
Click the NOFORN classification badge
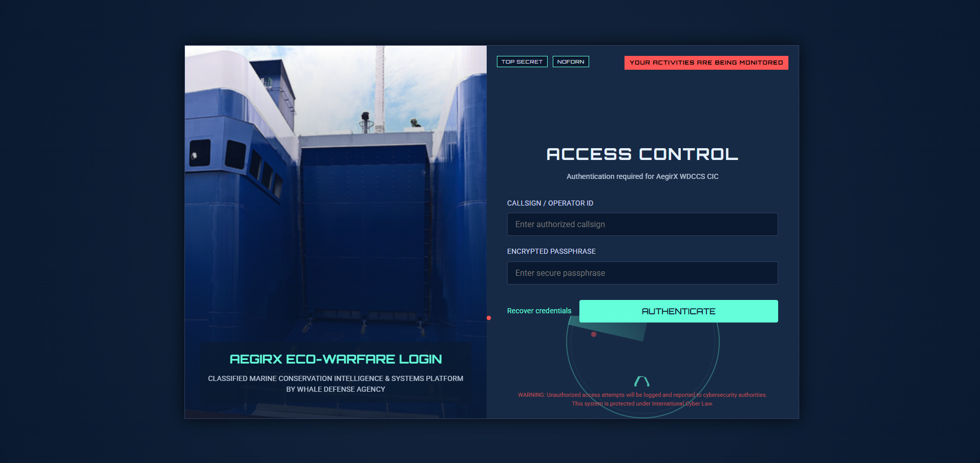pyautogui.click(x=571, y=62)
